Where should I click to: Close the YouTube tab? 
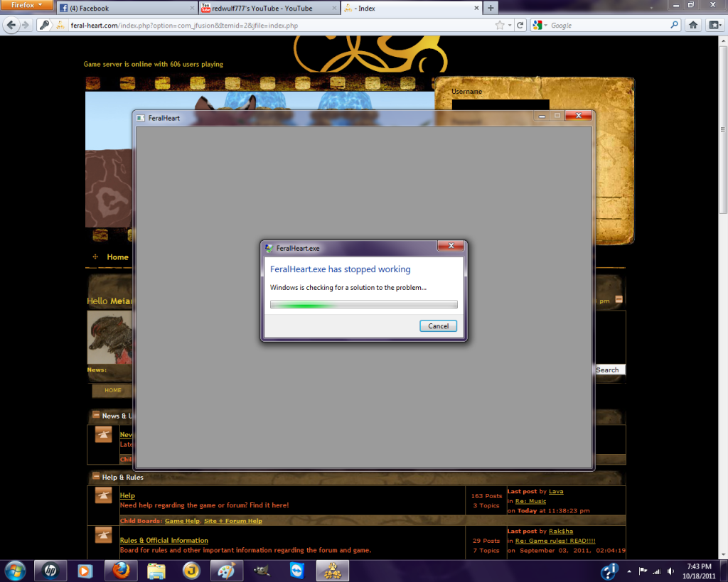[334, 9]
